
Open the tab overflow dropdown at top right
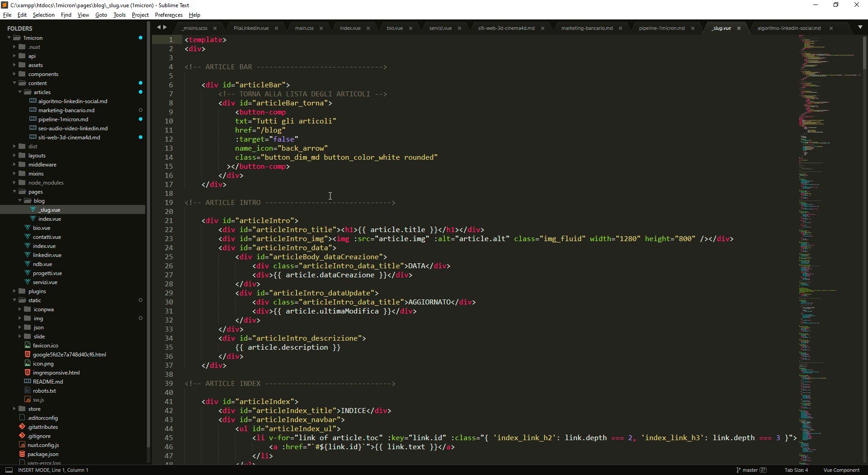click(x=859, y=28)
